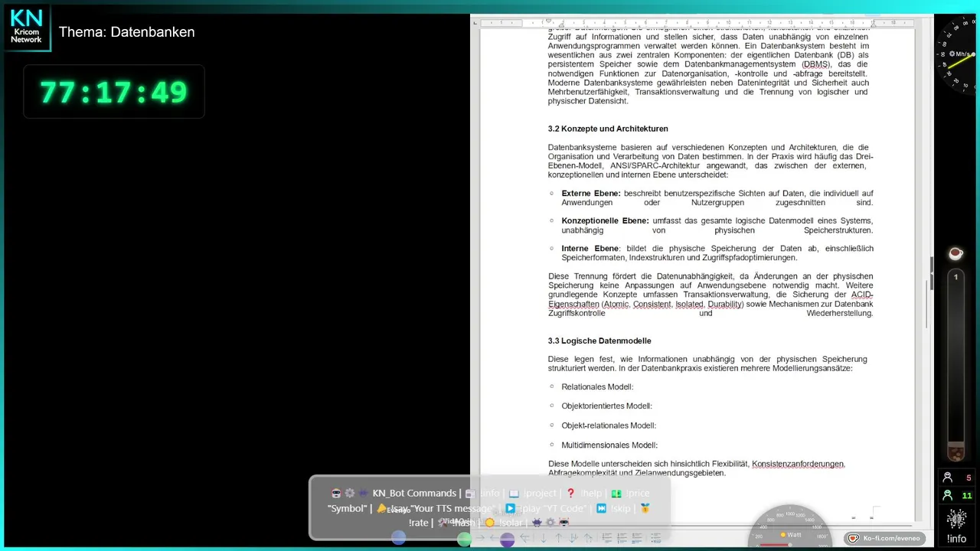Screen dimensions: 980x551
Task: Click bullet "Relationales Modell:"
Action: (x=597, y=387)
